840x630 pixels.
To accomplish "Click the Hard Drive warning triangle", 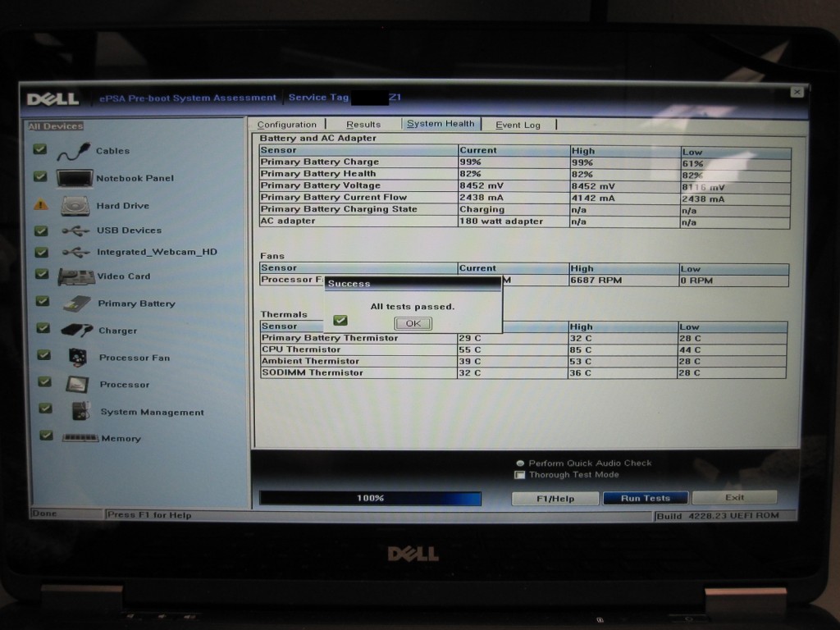I will click(x=41, y=204).
